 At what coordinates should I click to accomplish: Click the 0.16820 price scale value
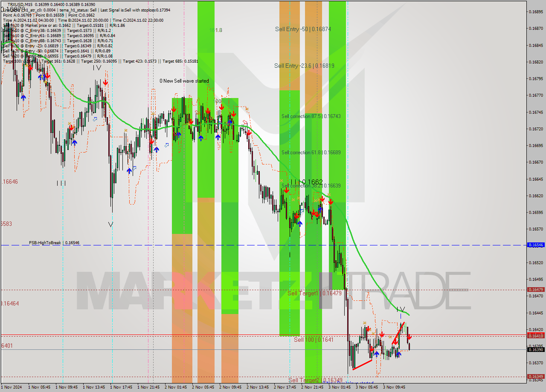click(536, 62)
